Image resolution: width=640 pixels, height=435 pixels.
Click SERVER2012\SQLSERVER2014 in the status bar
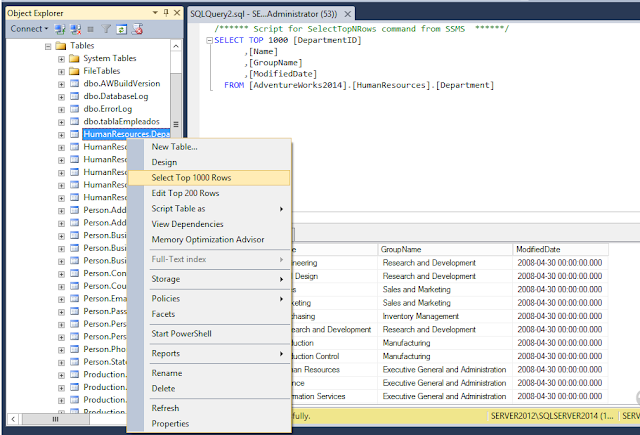[x=552, y=416]
